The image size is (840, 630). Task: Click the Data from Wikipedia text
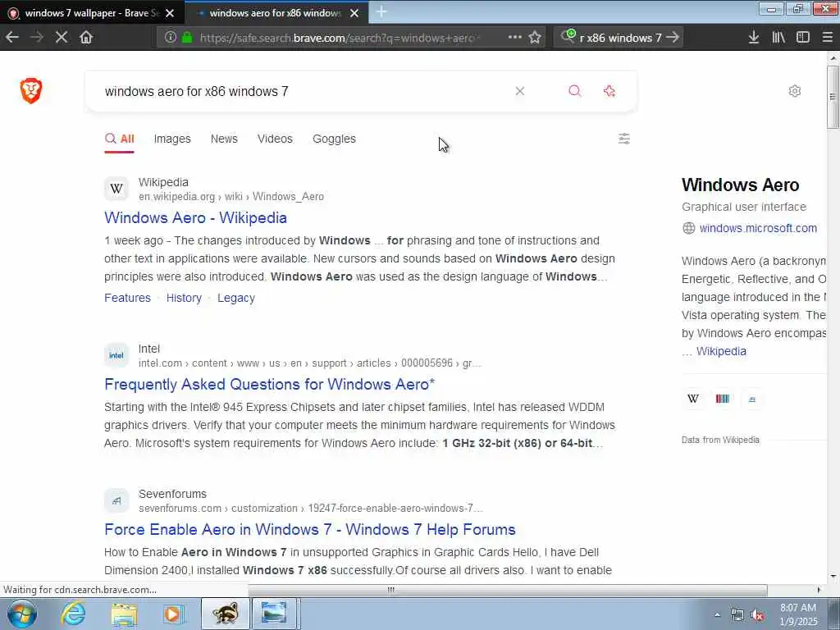pyautogui.click(x=720, y=440)
